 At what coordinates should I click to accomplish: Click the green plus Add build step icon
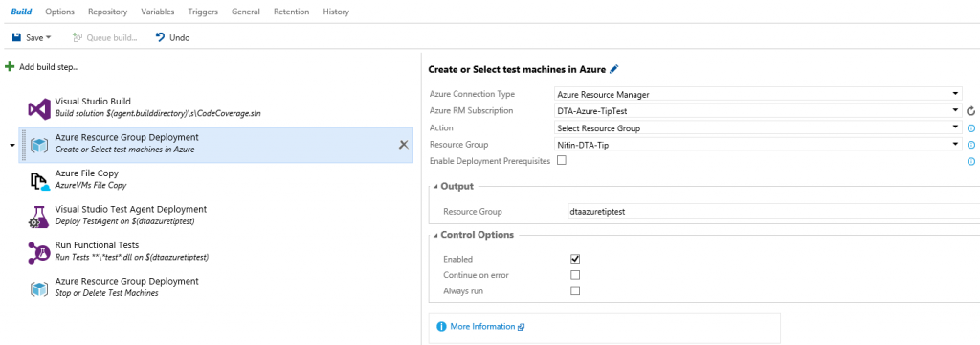coord(10,66)
